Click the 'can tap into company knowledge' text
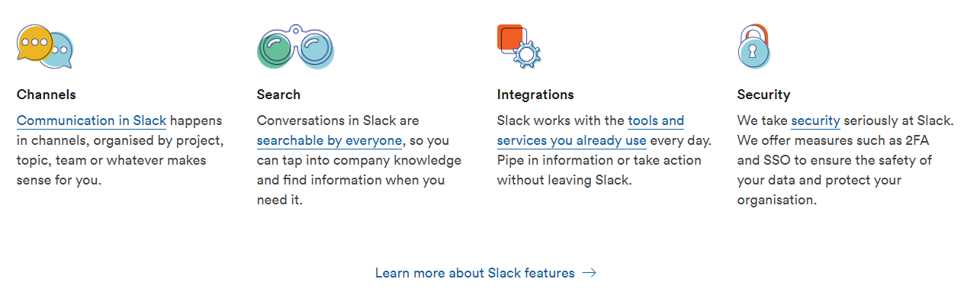 [x=359, y=160]
